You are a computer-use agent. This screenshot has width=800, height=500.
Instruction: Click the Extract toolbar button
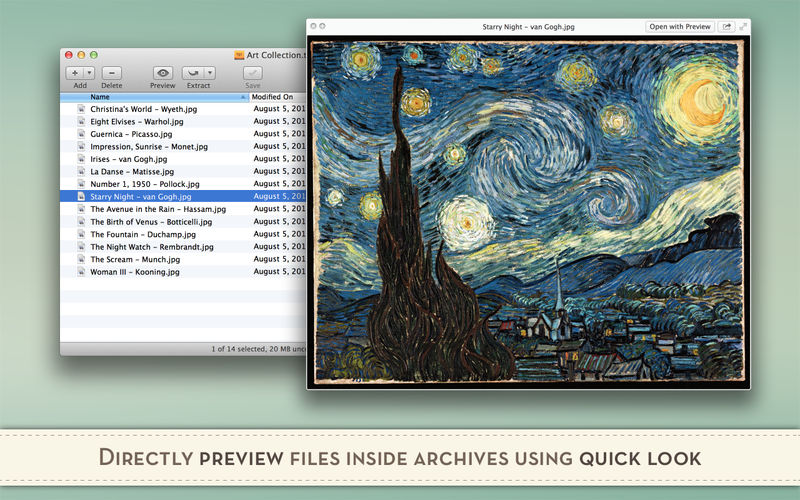[193, 73]
